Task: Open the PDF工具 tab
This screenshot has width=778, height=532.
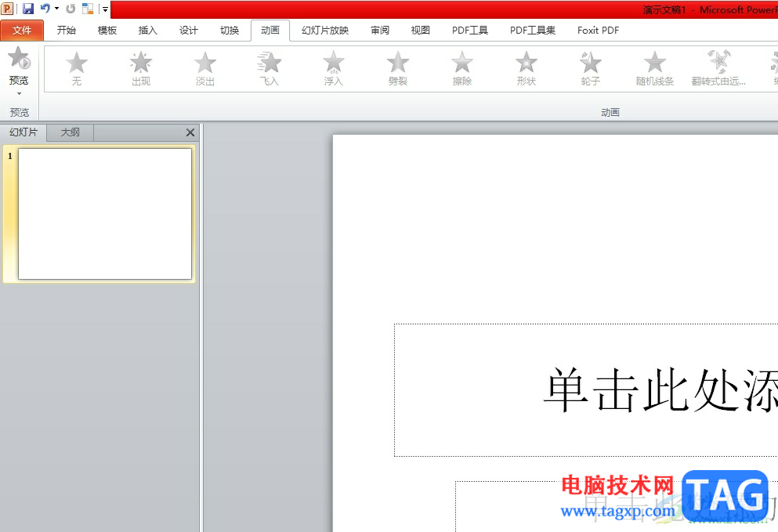Action: click(470, 31)
